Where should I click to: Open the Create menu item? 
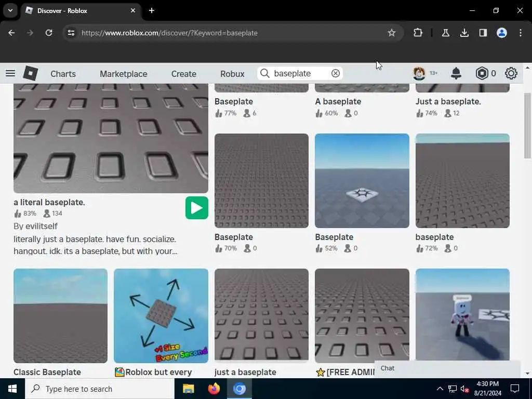point(183,74)
